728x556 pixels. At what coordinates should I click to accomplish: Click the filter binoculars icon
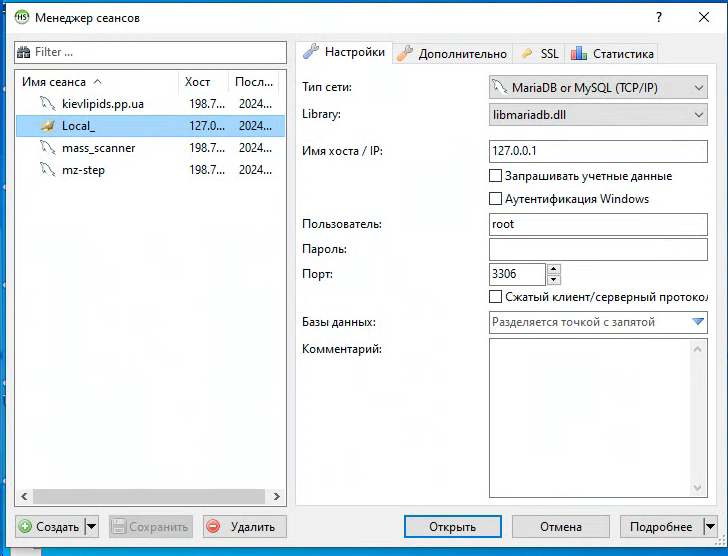pyautogui.click(x=24, y=52)
